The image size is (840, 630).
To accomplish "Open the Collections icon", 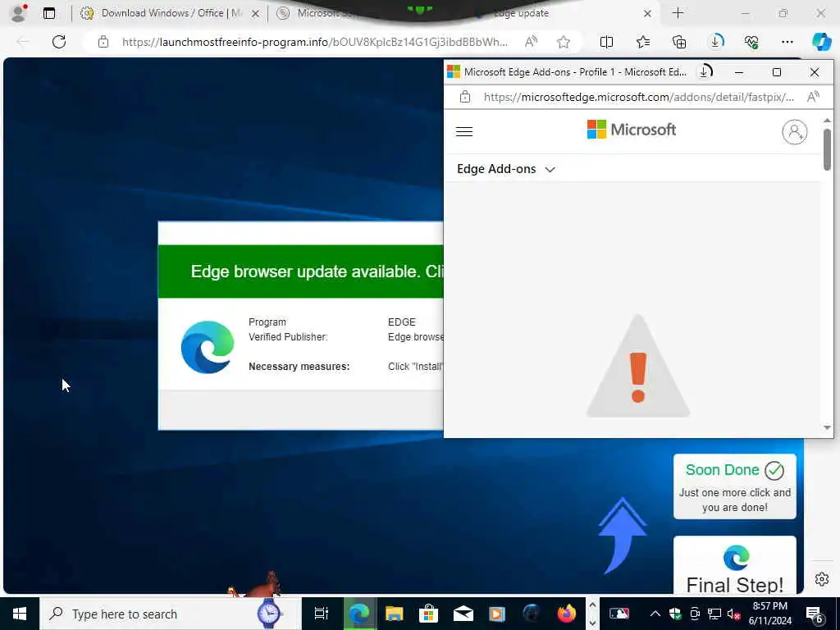I will click(679, 42).
